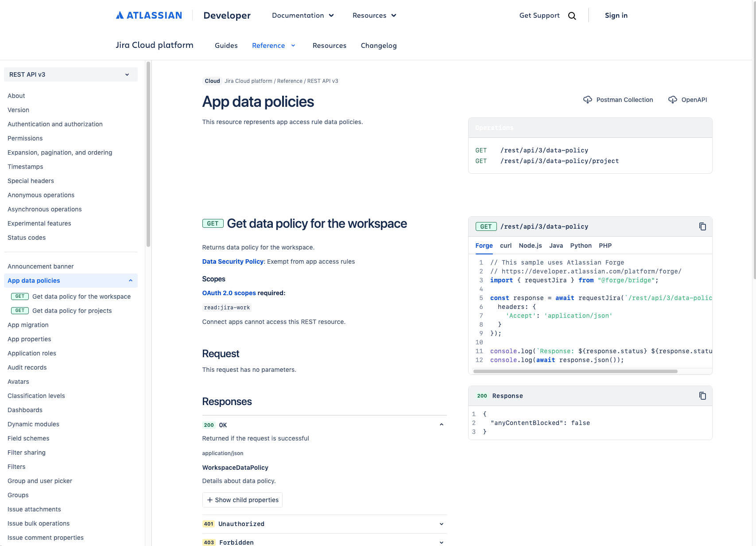Click the Atlassian logo
Viewport: 756px width, 546px height.
pyautogui.click(x=149, y=16)
